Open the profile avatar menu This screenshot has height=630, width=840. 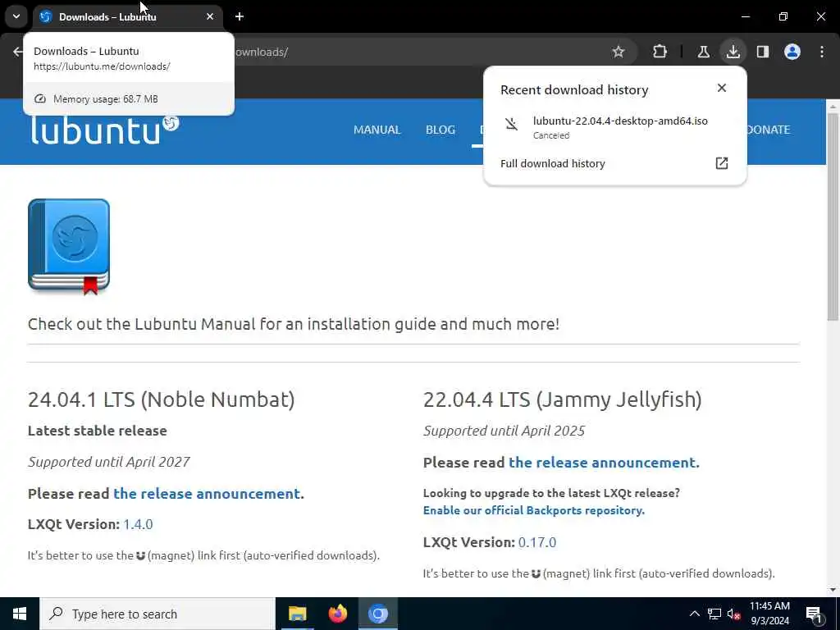792,52
